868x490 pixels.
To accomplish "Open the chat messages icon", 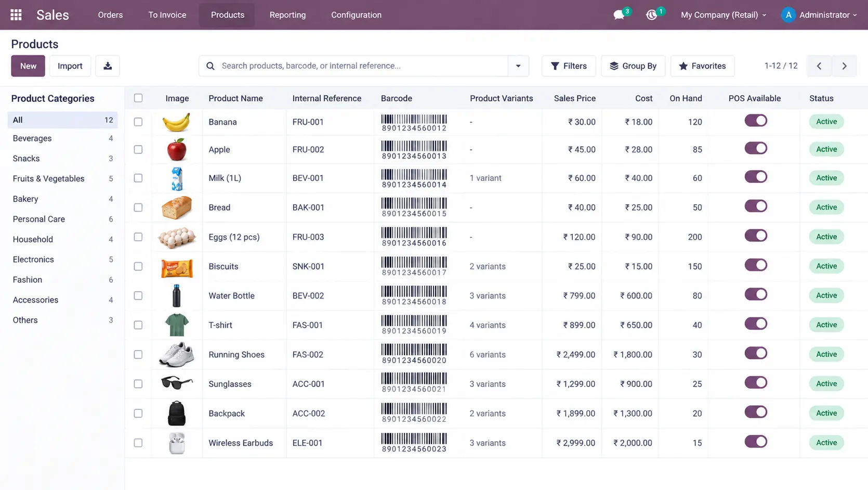I will coord(619,15).
